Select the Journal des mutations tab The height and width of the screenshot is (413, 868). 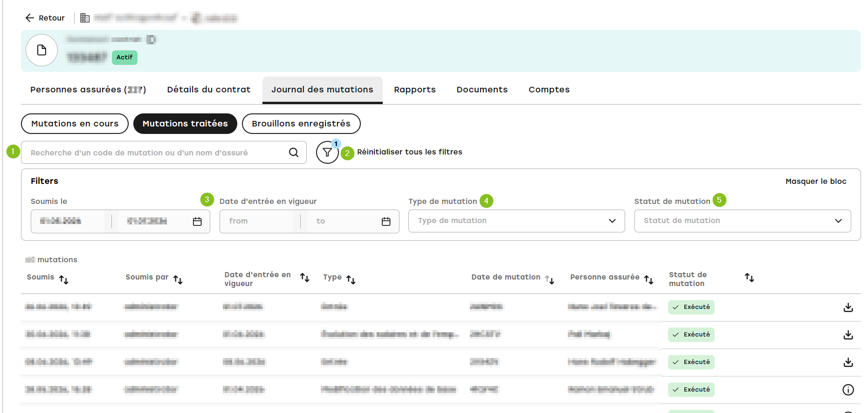click(x=323, y=90)
